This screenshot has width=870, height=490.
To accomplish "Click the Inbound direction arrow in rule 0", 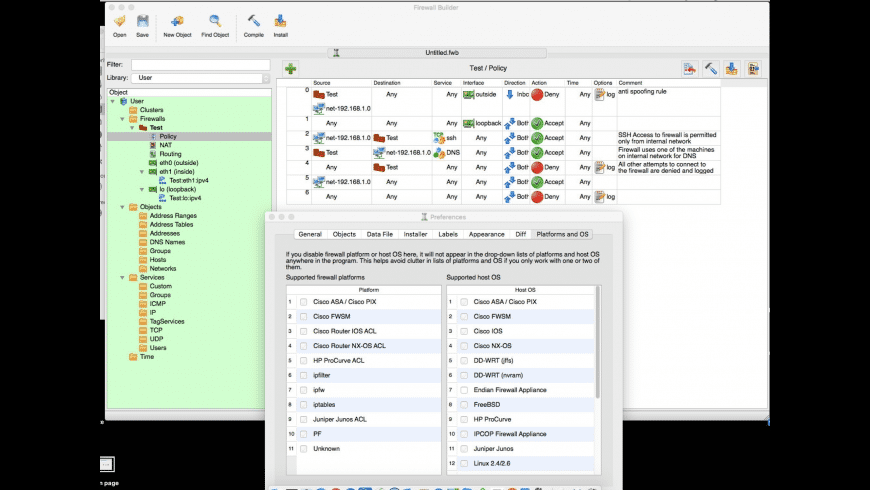I will point(509,94).
